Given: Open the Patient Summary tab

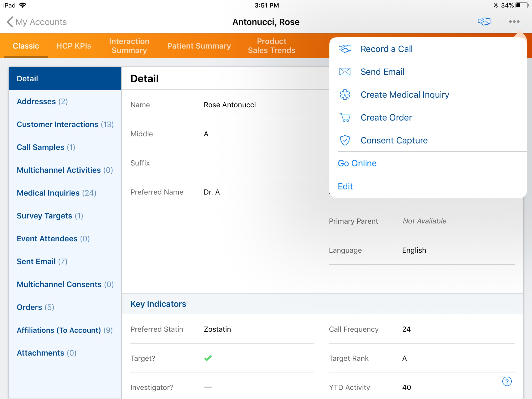Looking at the screenshot, I should [x=199, y=46].
